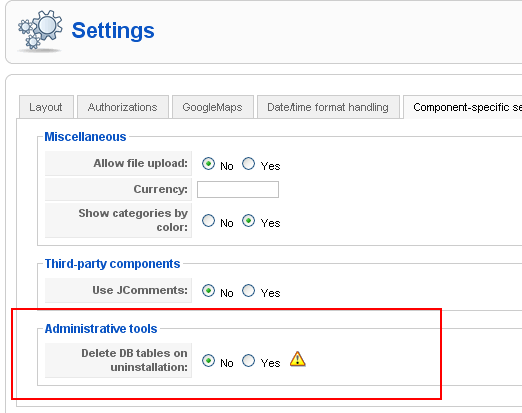Select No for Show categories by color

pos(208,221)
